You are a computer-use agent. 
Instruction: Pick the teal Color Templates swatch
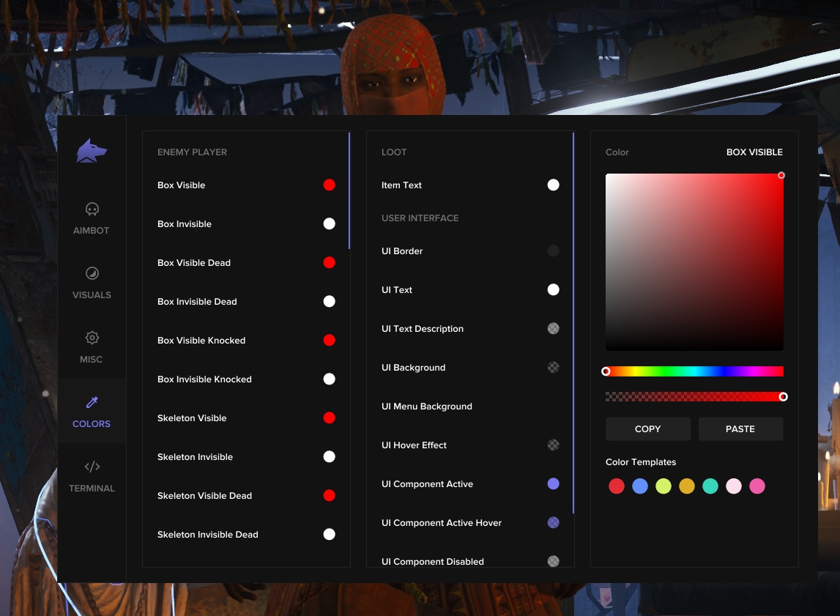(x=710, y=486)
